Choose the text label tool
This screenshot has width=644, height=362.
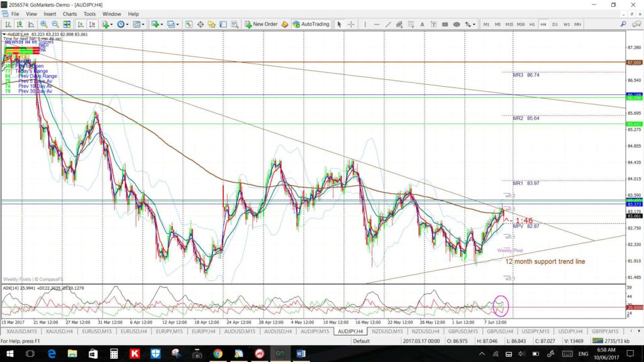click(x=423, y=25)
